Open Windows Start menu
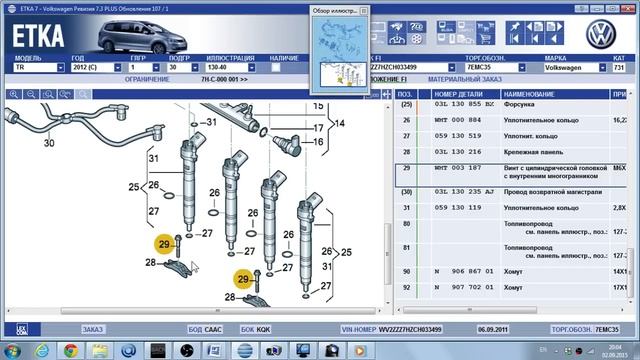 point(12,351)
